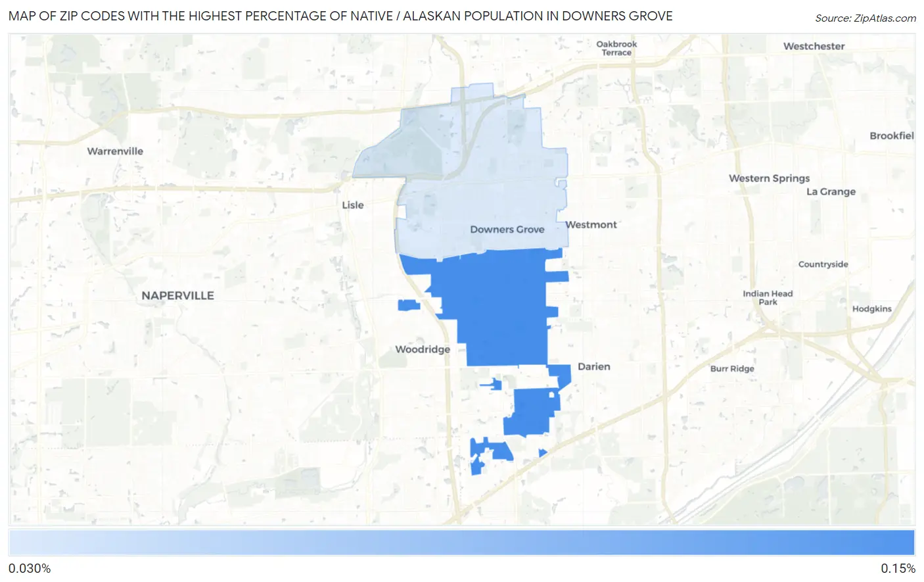This screenshot has height=582, width=924.
Task: Click the Source: ZipAtlas.com credit
Action: tap(866, 18)
